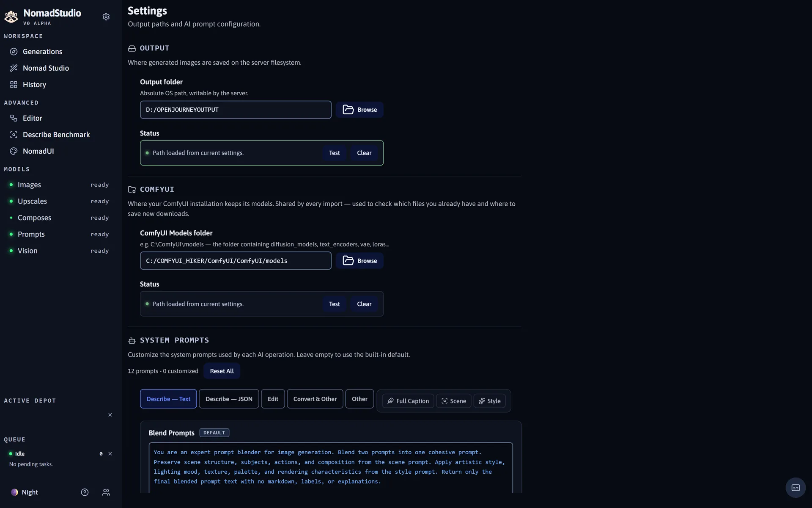Click the ComfyUI Models folder field
This screenshot has height=508, width=812.
click(x=236, y=261)
